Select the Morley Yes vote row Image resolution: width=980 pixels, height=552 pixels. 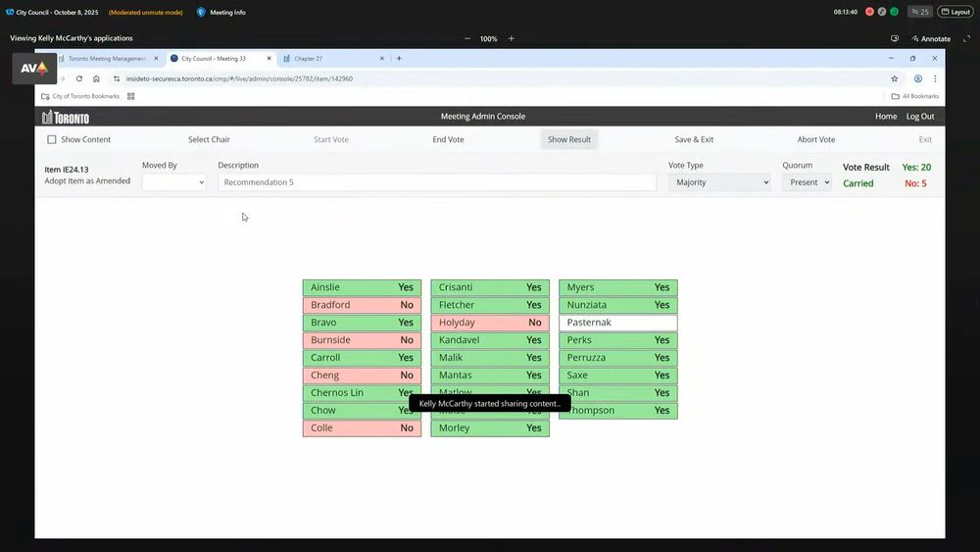pos(490,428)
